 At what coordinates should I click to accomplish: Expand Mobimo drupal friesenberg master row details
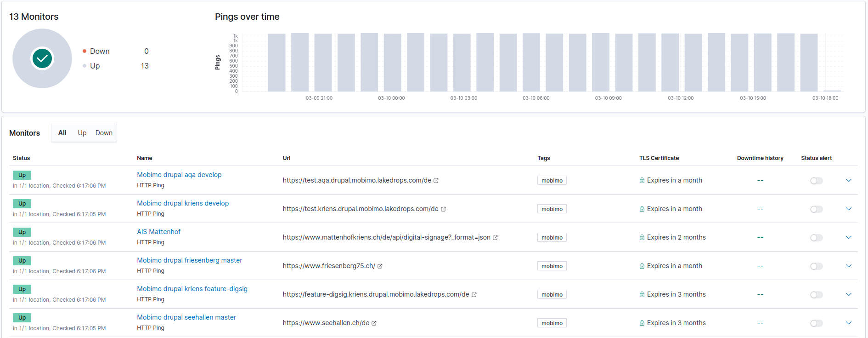click(x=848, y=266)
